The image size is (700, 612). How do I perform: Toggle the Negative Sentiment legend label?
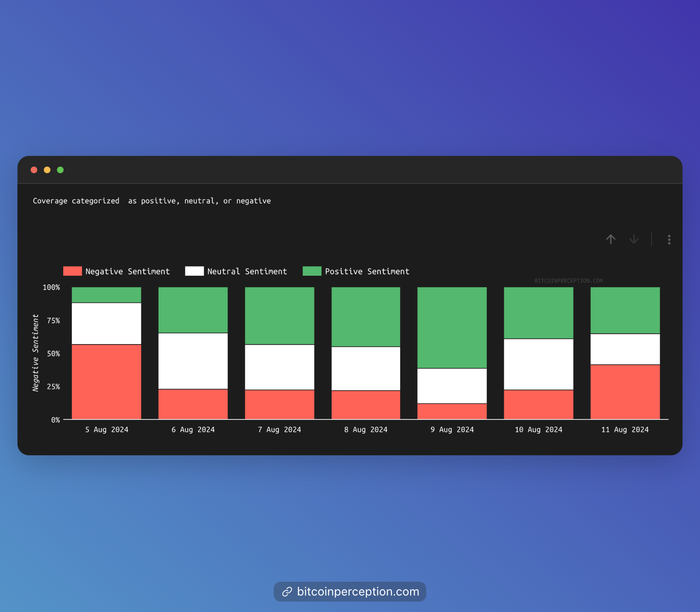[x=127, y=271]
